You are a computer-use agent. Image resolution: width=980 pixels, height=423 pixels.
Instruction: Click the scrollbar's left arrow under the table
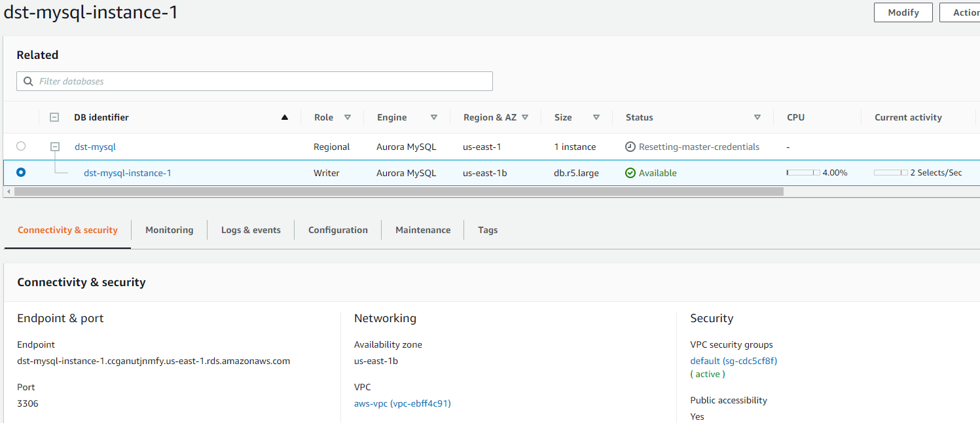point(8,192)
